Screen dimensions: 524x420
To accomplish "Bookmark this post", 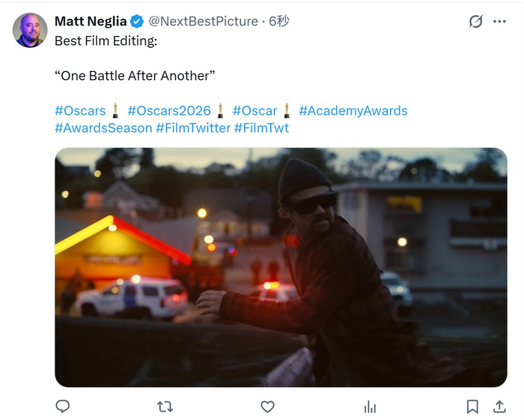I will (472, 407).
